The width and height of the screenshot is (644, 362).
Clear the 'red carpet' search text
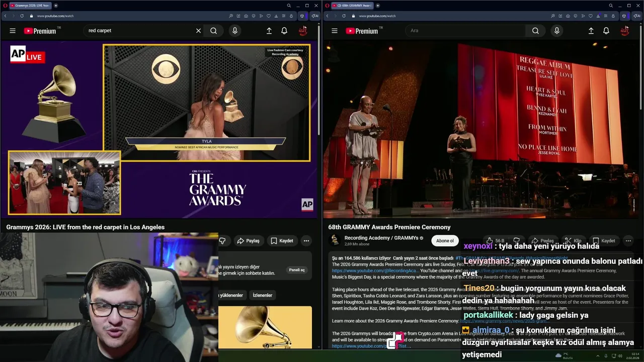(198, 31)
